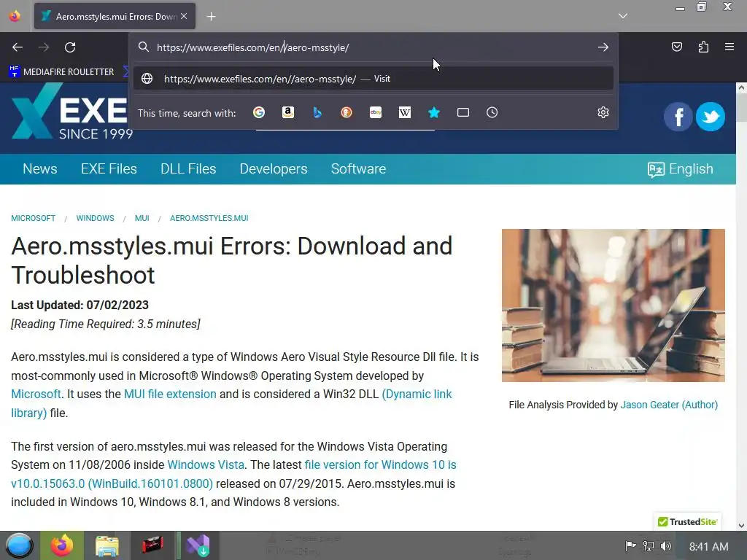Viewport: 747px width, 560px height.
Task: Click the flag notification tray icon
Action: coord(630,546)
